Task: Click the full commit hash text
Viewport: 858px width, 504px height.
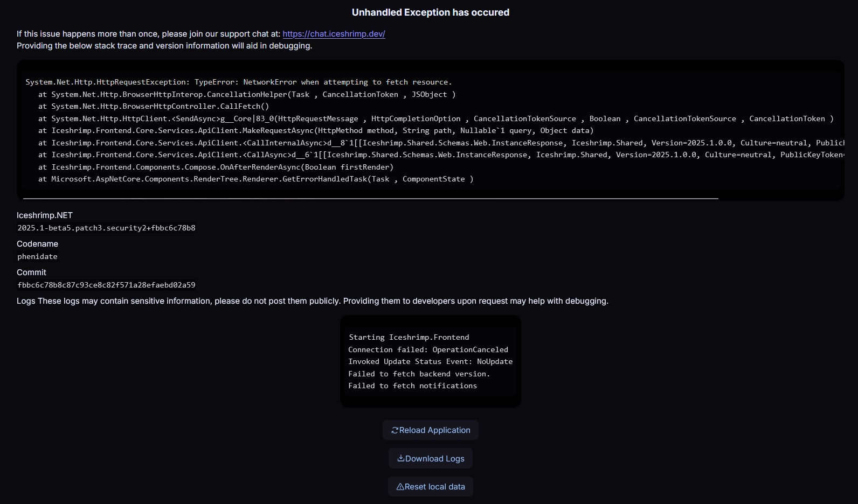Action: (x=106, y=285)
